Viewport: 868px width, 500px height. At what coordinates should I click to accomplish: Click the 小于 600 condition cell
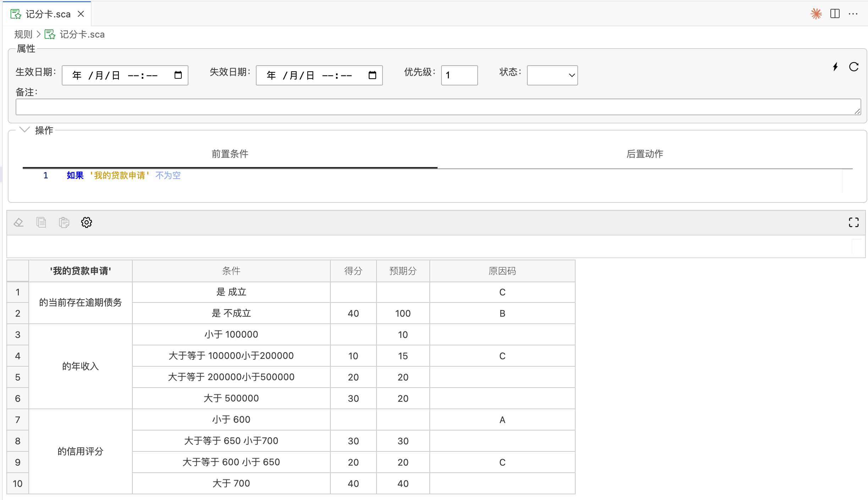231,420
